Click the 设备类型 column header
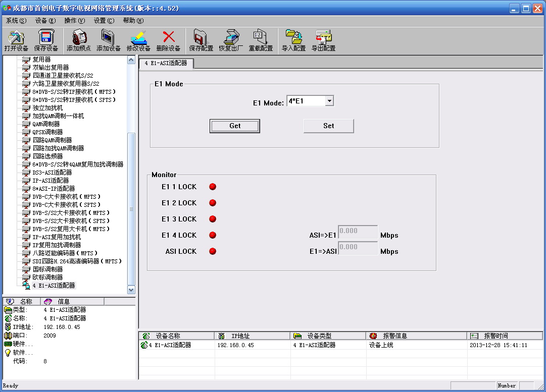 (x=328, y=336)
